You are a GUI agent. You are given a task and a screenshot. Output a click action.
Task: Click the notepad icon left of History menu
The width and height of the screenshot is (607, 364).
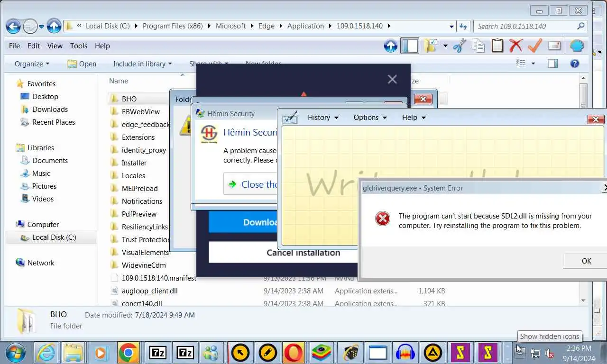tap(290, 117)
